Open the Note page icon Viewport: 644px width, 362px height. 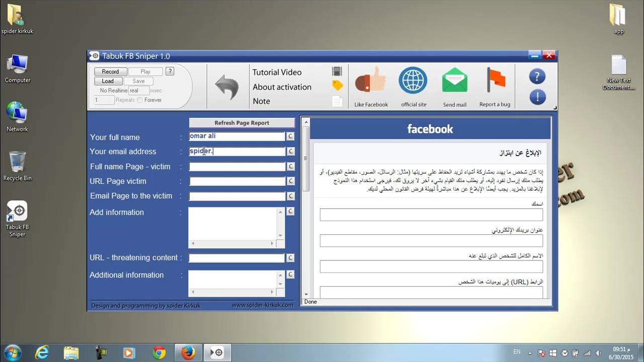pyautogui.click(x=337, y=101)
